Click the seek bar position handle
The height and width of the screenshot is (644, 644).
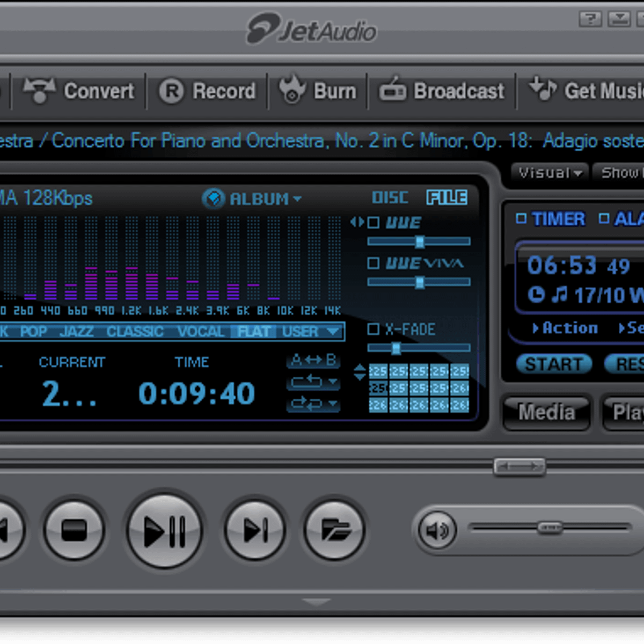pos(519,466)
